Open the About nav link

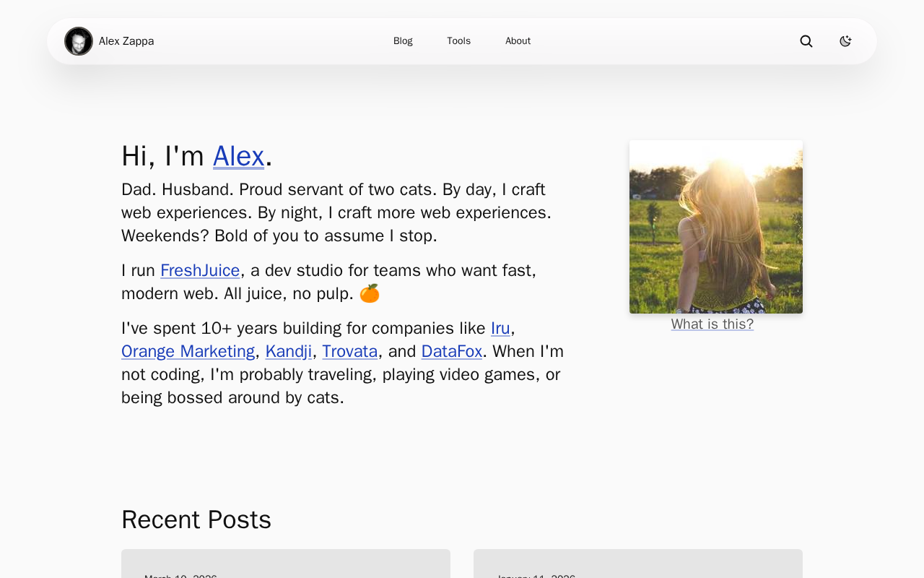coord(518,41)
